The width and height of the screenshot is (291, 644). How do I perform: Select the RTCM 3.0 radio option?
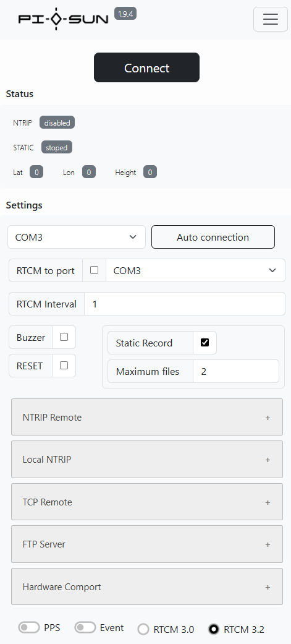point(143,629)
